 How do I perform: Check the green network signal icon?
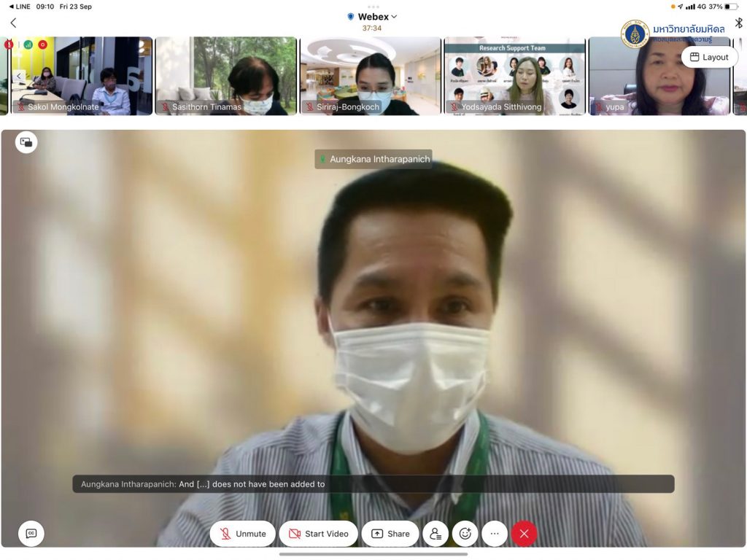[28, 44]
